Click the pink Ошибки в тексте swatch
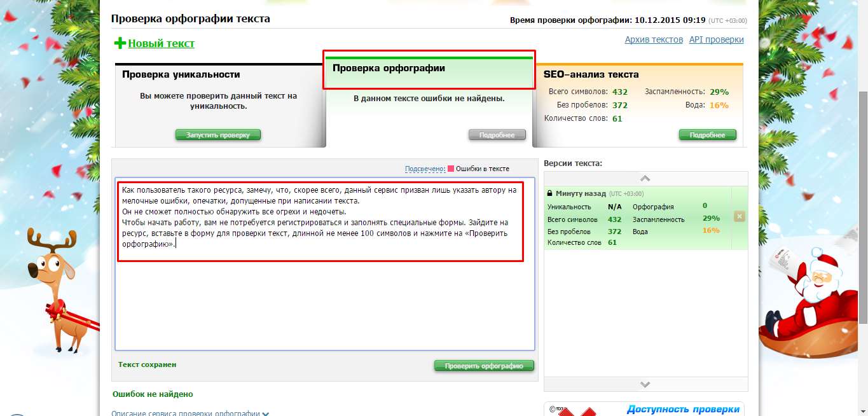The height and width of the screenshot is (416, 868). coord(451,169)
